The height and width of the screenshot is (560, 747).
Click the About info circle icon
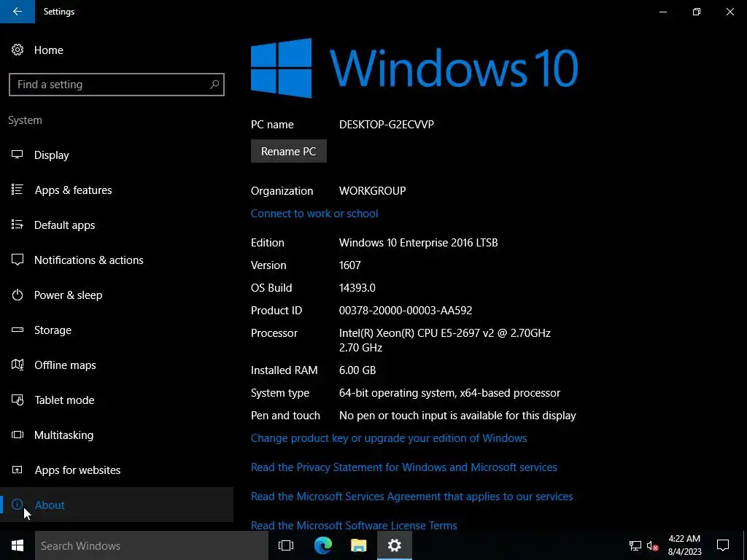[18, 505]
